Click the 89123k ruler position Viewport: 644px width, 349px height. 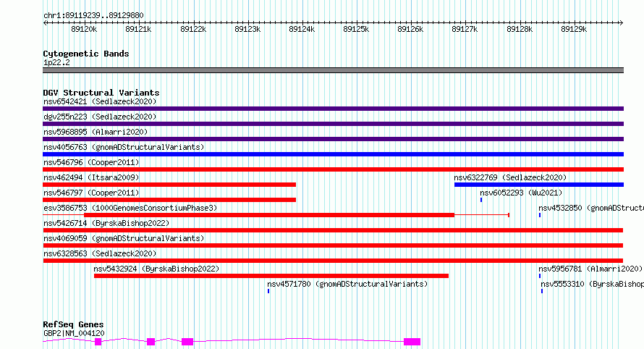click(x=247, y=29)
